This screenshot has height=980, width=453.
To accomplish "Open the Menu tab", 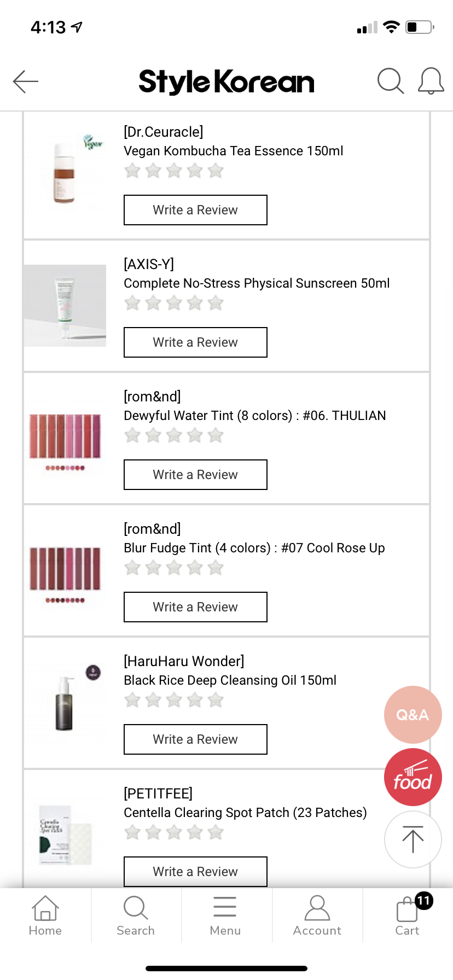I will pyautogui.click(x=225, y=915).
